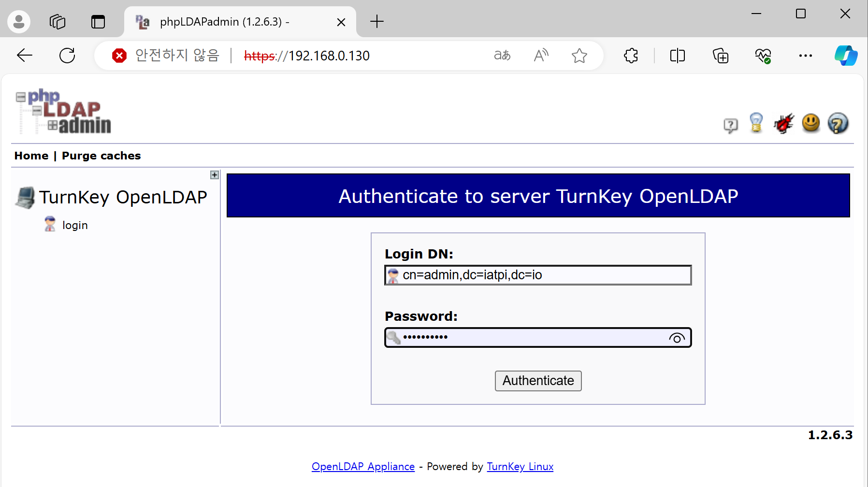Click the phpLDAPadmin logo
The height and width of the screenshot is (487, 868).
[63, 111]
